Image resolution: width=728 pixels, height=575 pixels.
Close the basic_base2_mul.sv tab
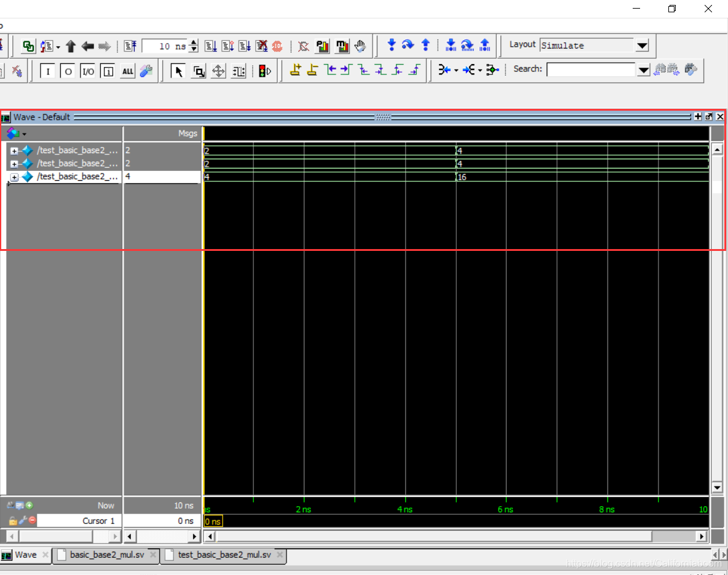pyautogui.click(x=152, y=555)
